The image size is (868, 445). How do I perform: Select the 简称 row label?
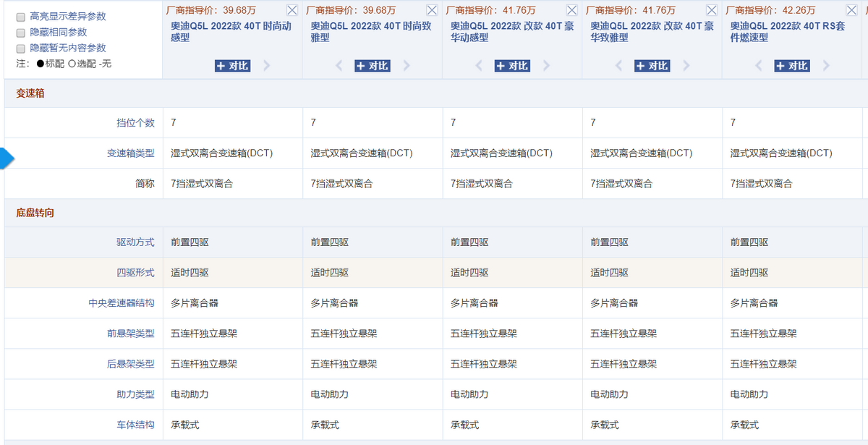tap(145, 184)
